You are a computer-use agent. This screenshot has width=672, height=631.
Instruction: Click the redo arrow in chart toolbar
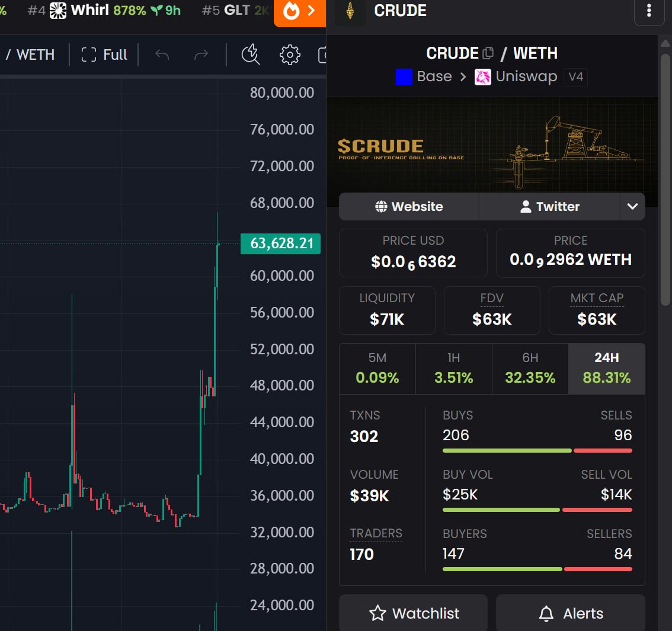coord(201,55)
